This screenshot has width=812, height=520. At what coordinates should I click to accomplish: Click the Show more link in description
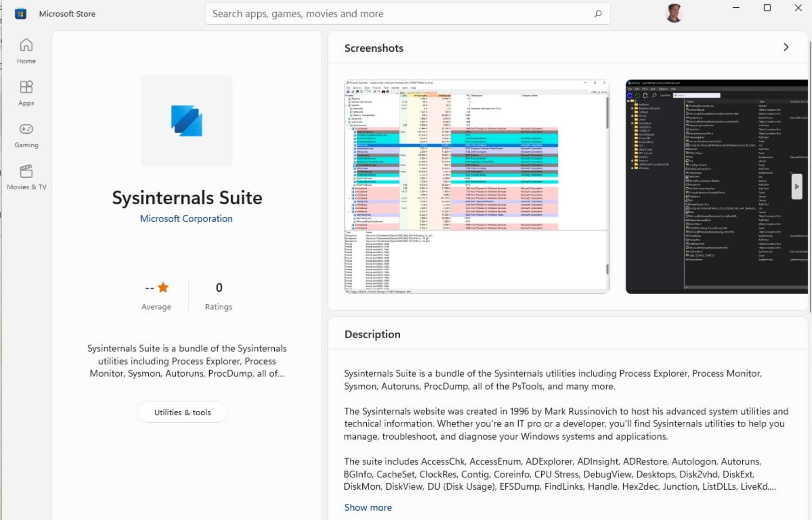click(367, 507)
